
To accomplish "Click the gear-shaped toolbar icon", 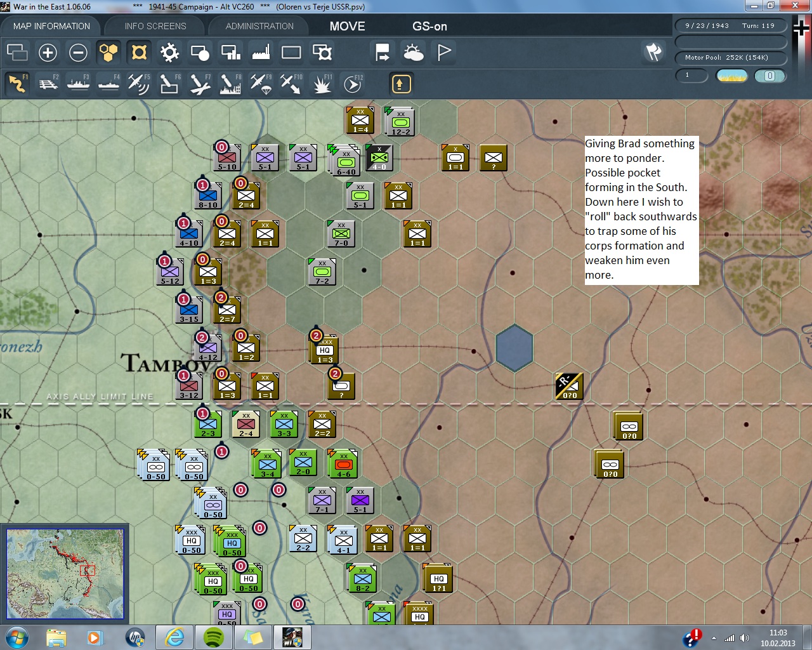I will click(169, 52).
